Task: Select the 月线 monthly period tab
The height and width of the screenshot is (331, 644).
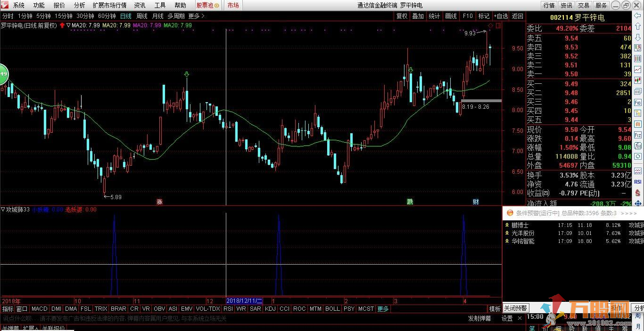Action: click(x=158, y=16)
